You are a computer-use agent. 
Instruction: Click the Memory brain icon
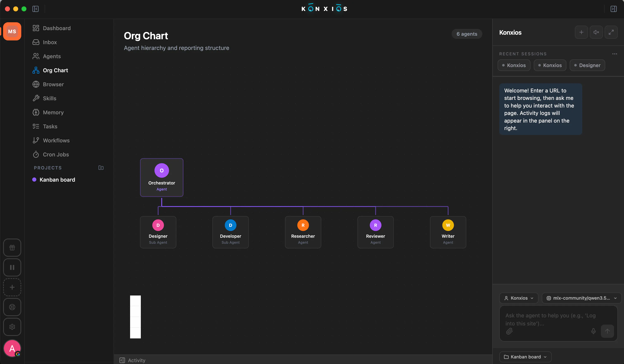(x=36, y=112)
